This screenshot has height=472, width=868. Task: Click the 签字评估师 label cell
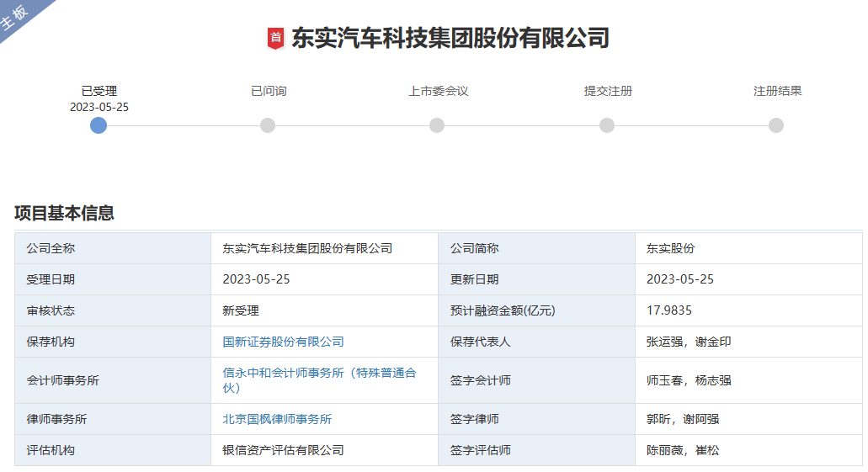click(537, 450)
